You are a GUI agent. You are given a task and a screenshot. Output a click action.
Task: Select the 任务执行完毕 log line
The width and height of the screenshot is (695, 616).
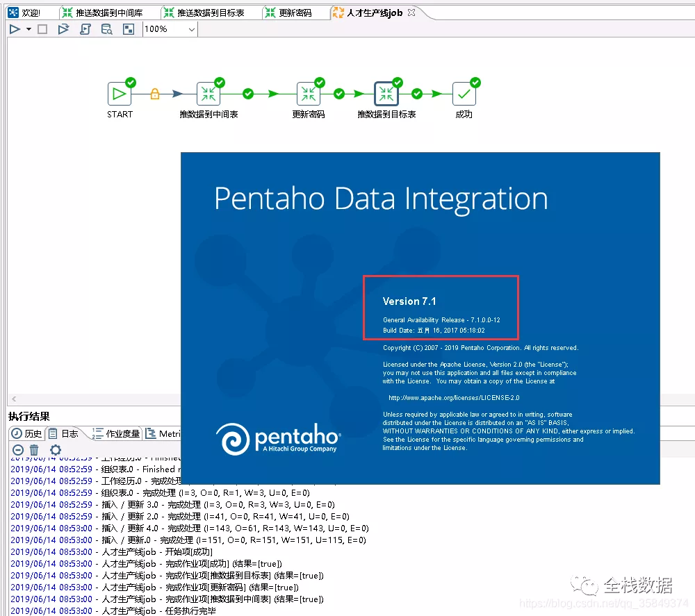[x=113, y=610]
